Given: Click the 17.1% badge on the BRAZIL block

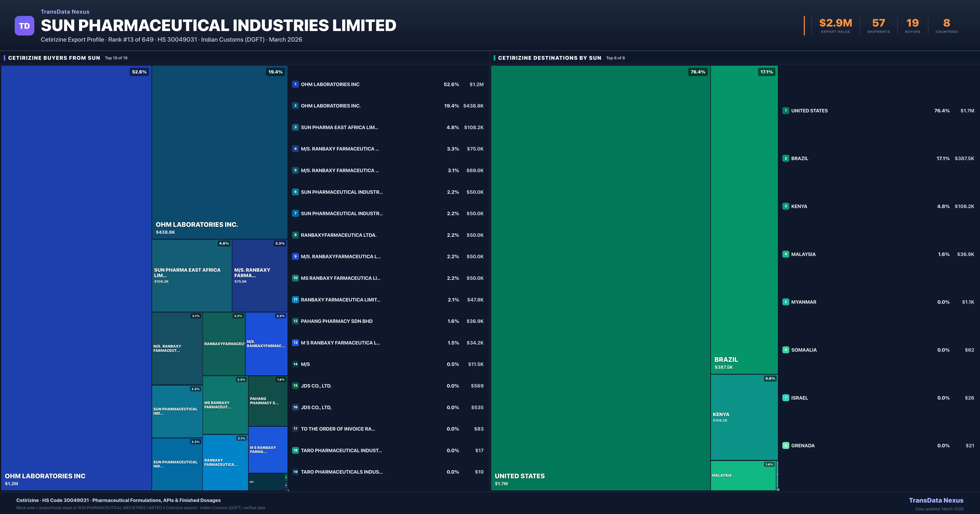Looking at the screenshot, I should coord(766,72).
